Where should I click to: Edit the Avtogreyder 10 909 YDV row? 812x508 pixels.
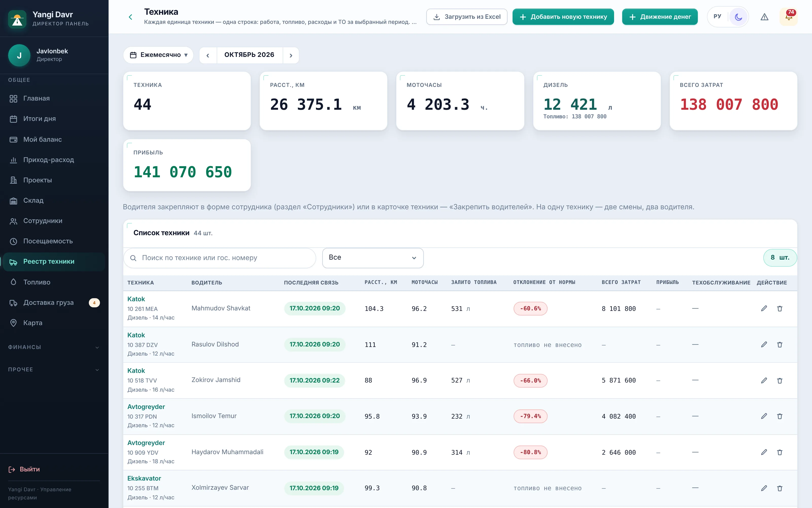[x=764, y=452]
